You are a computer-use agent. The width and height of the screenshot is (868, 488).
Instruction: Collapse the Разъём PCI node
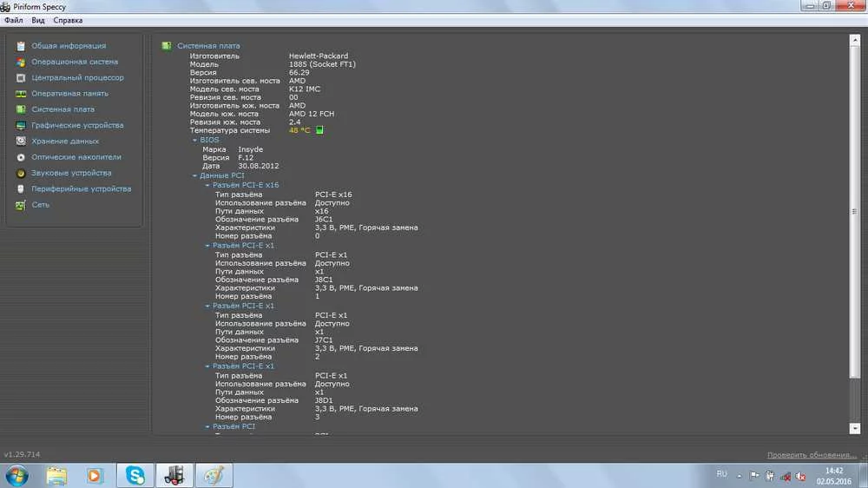coord(207,426)
